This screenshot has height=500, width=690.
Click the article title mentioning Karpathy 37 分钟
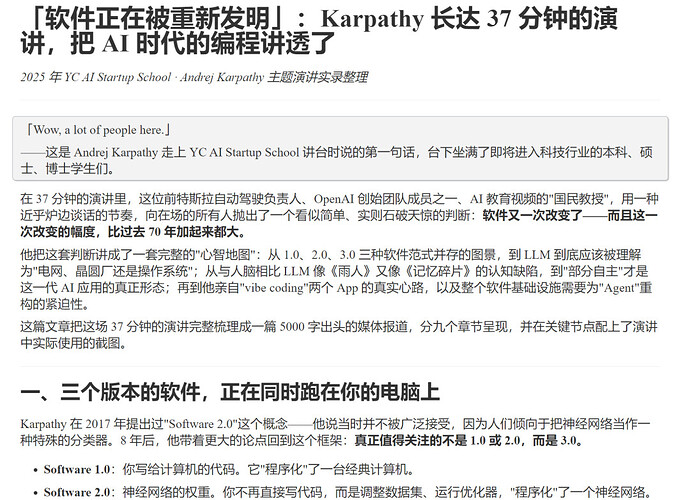click(x=319, y=31)
